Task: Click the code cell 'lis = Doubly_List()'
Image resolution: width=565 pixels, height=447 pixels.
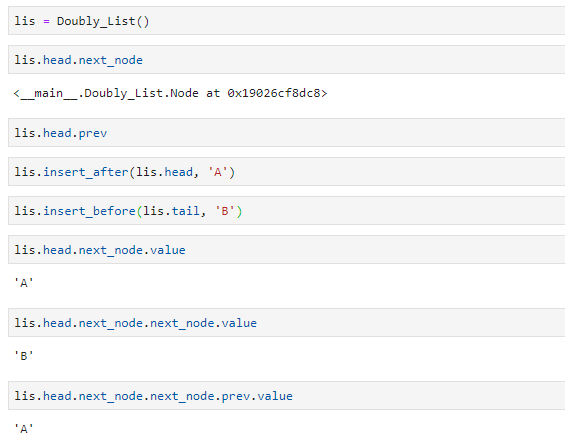Action: [x=286, y=21]
